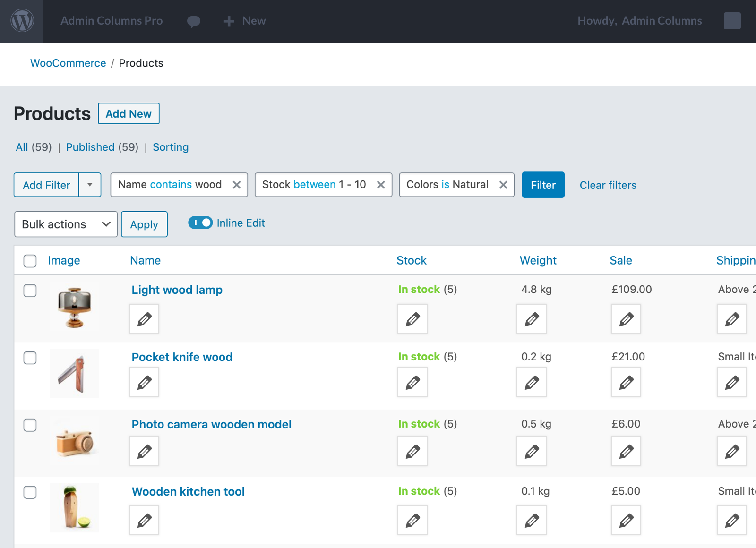Select the checkbox for Pocket knife wood
This screenshot has width=756, height=548.
pyautogui.click(x=30, y=358)
